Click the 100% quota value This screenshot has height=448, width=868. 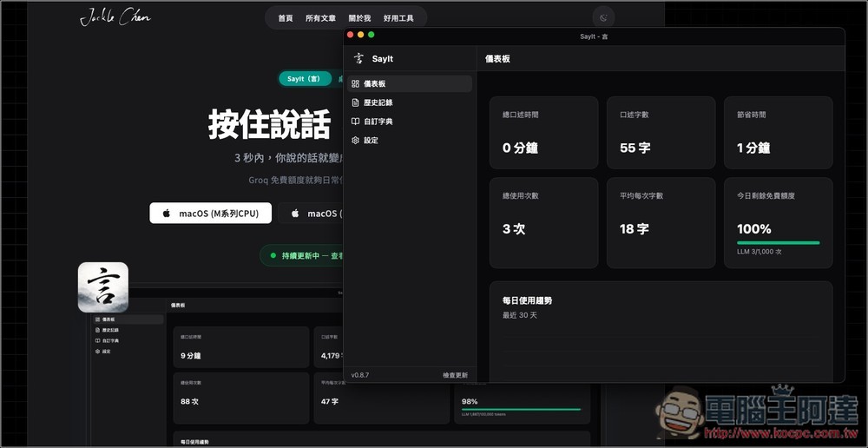pyautogui.click(x=754, y=228)
